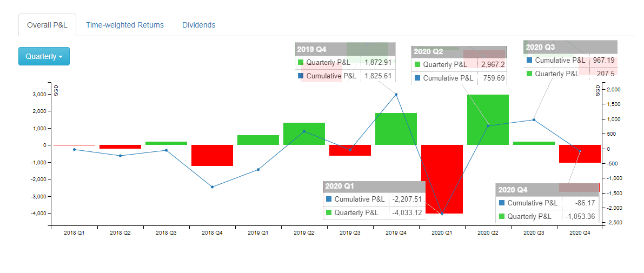The image size is (644, 273).
Task: Click the 2018 Q1 x-axis label
Action: pyautogui.click(x=74, y=233)
